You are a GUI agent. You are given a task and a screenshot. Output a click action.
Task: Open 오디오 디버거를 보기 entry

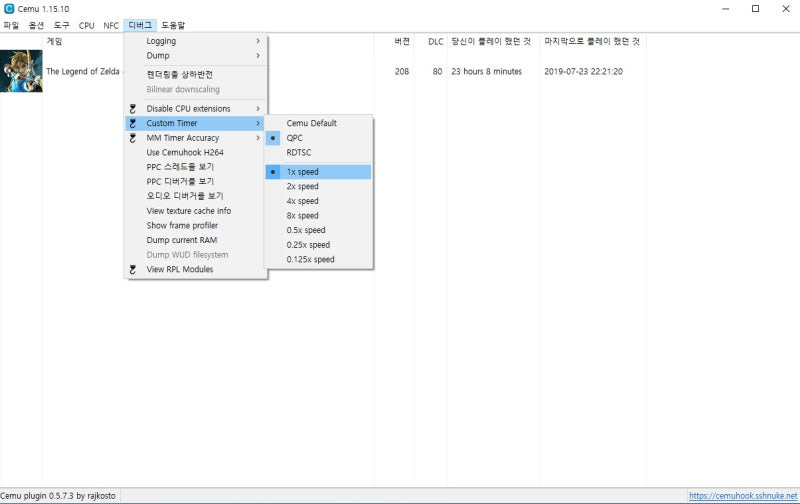point(195,196)
